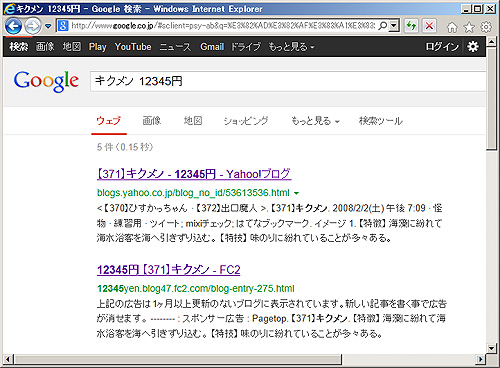
Task: Open YouTube in the black Google bar
Action: pyautogui.click(x=133, y=47)
